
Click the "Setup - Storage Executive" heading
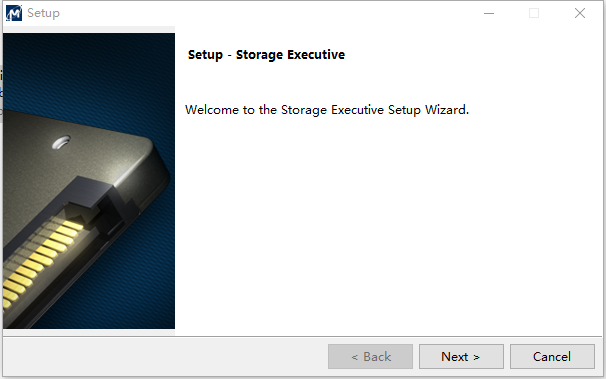coord(266,55)
